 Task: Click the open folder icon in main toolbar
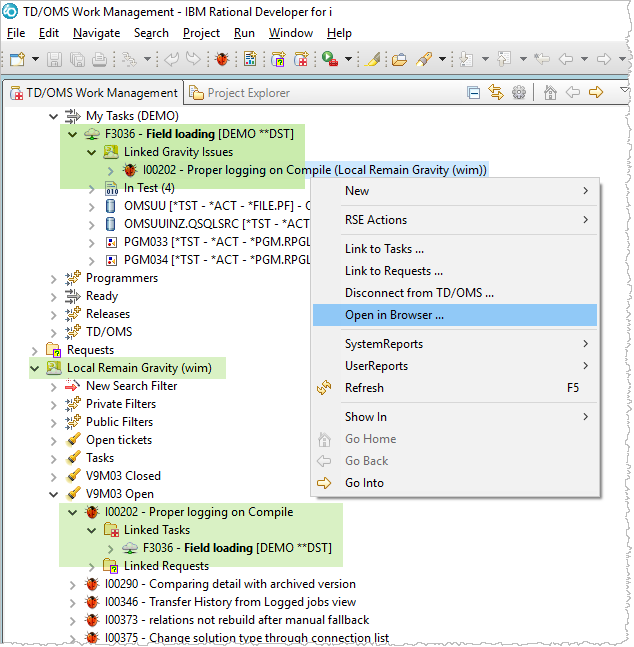point(399,59)
